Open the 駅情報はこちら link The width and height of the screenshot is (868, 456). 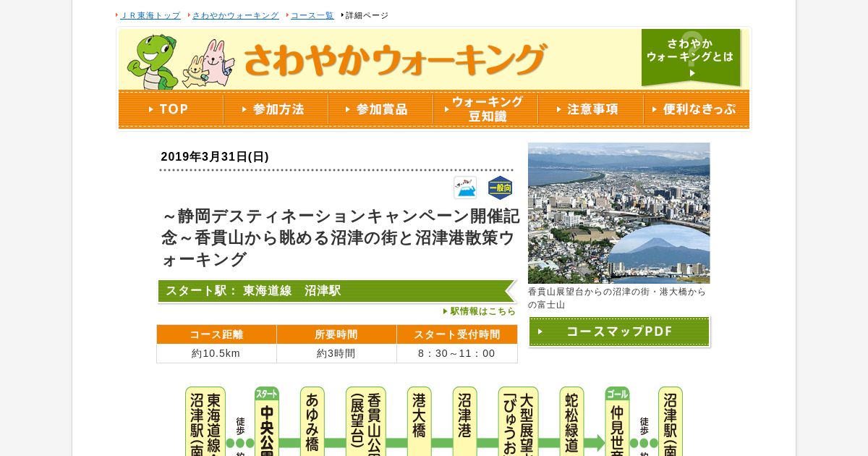tap(480, 311)
